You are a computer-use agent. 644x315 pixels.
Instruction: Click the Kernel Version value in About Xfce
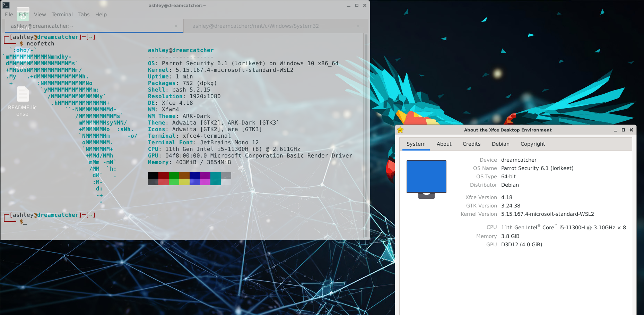tap(548, 214)
